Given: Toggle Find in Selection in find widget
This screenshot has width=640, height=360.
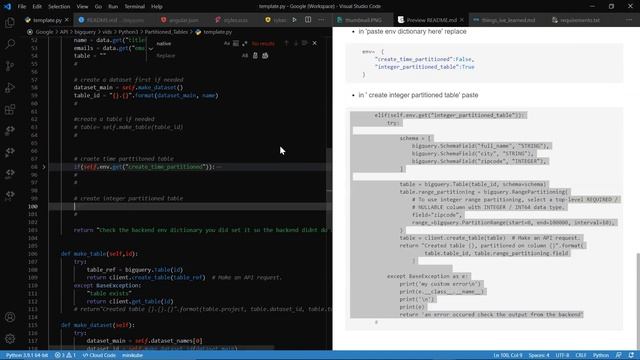Looking at the screenshot, I should [304, 43].
